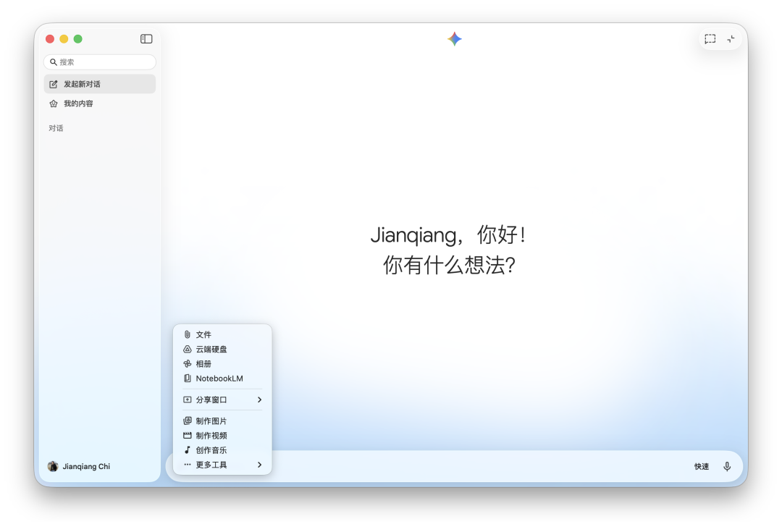Click the 创作音乐 music note icon
782x532 pixels.
click(x=188, y=449)
